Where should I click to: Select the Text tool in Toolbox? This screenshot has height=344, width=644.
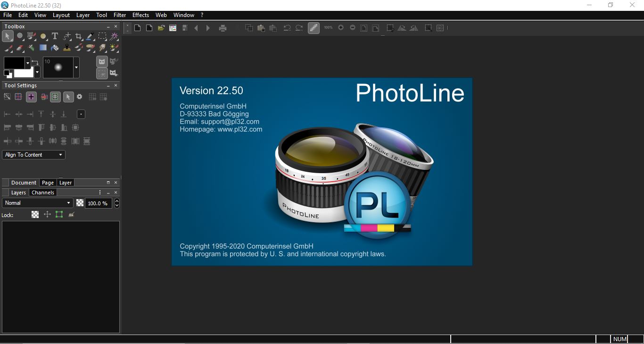click(x=55, y=36)
